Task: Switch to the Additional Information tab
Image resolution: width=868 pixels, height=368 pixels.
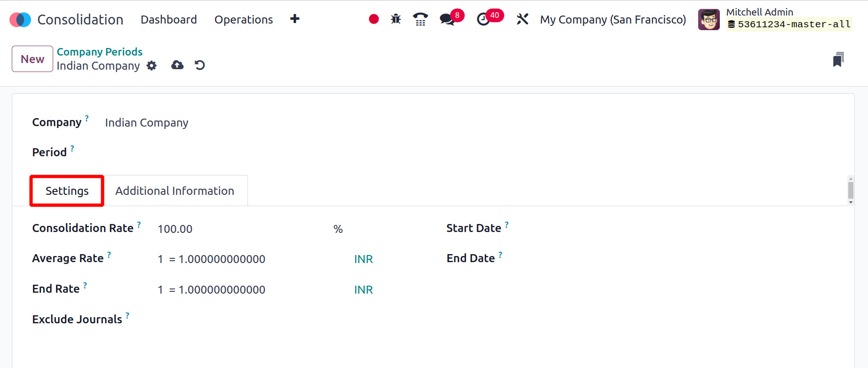Action: 175,191
